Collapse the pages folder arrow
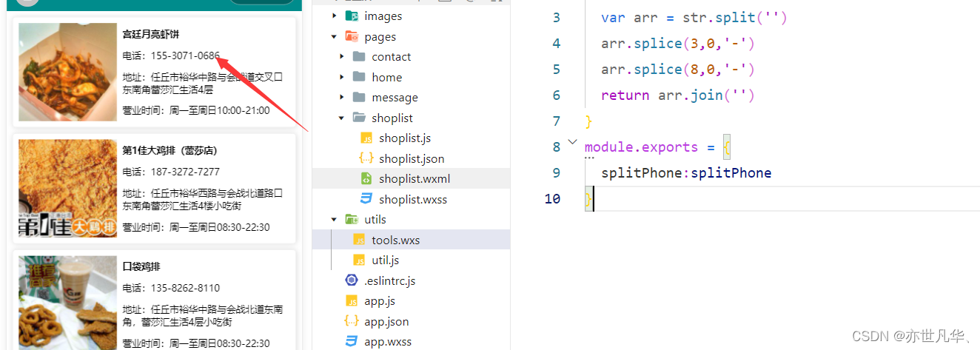980x350 pixels. pos(335,36)
